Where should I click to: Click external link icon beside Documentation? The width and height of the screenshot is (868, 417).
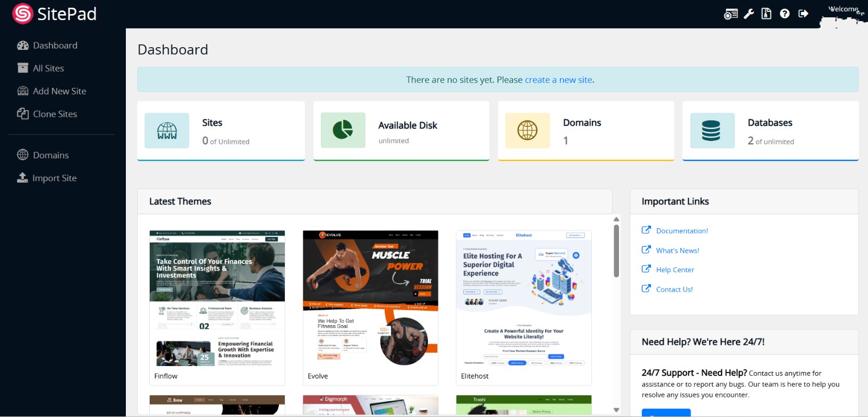(646, 230)
